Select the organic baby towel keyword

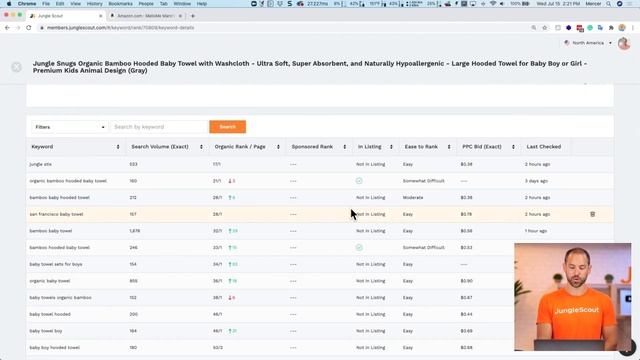point(50,281)
